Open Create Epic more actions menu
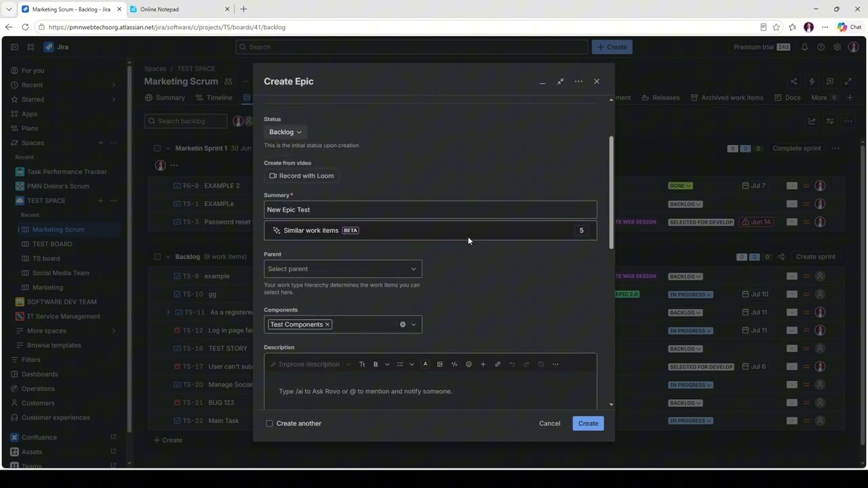The width and height of the screenshot is (868, 488). (x=578, y=81)
